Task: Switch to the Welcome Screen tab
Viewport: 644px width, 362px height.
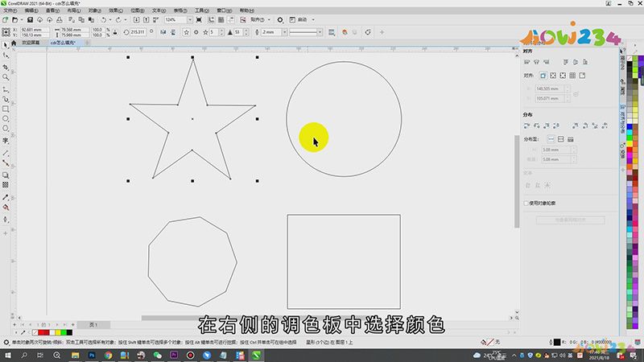Action: click(x=31, y=43)
